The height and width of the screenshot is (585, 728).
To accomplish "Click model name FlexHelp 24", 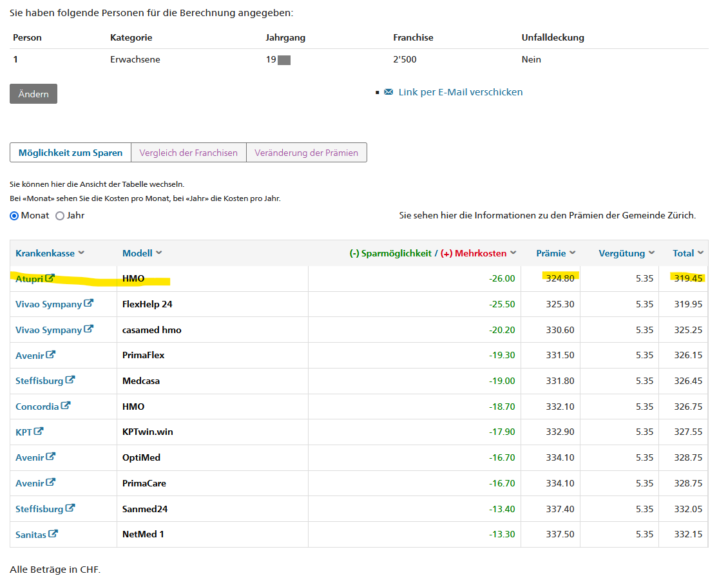I will 147,304.
